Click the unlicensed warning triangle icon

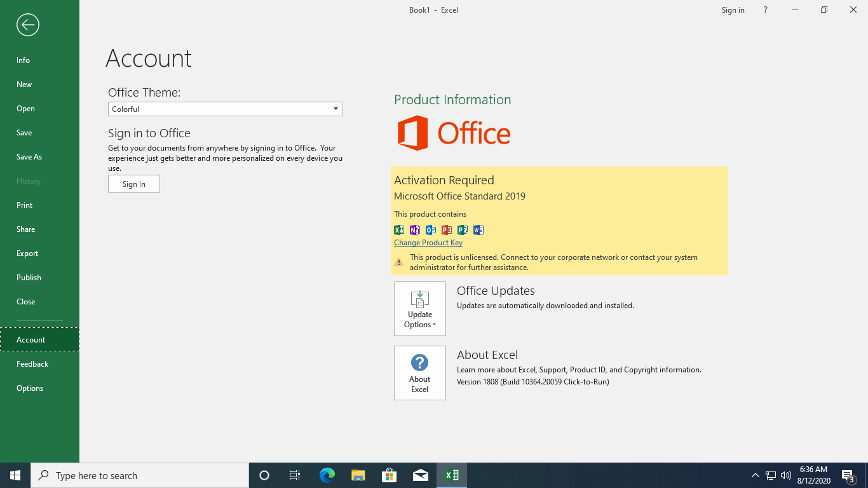click(x=398, y=262)
